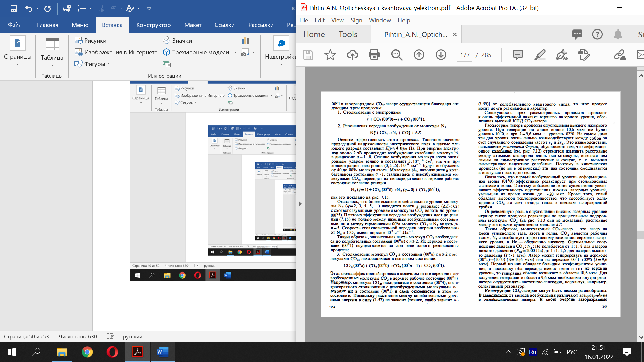Open the Файл tab in Word
Image resolution: width=644 pixels, height=362 pixels.
pyautogui.click(x=15, y=25)
